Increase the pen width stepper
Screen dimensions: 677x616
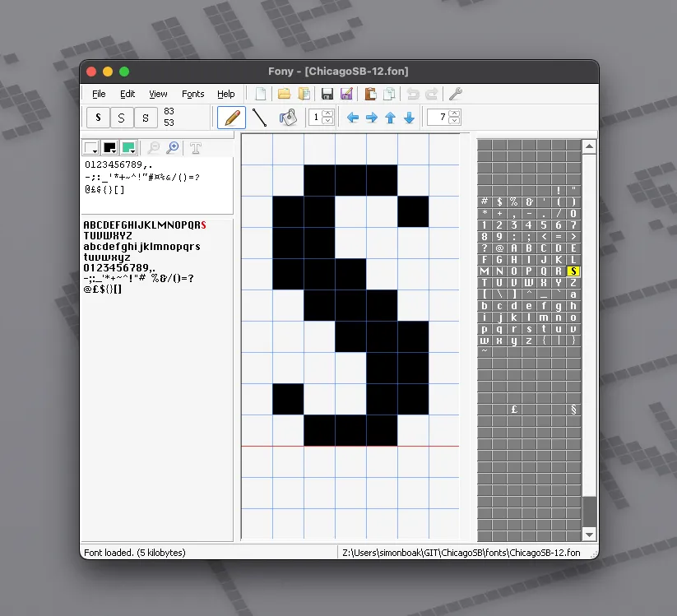(328, 113)
